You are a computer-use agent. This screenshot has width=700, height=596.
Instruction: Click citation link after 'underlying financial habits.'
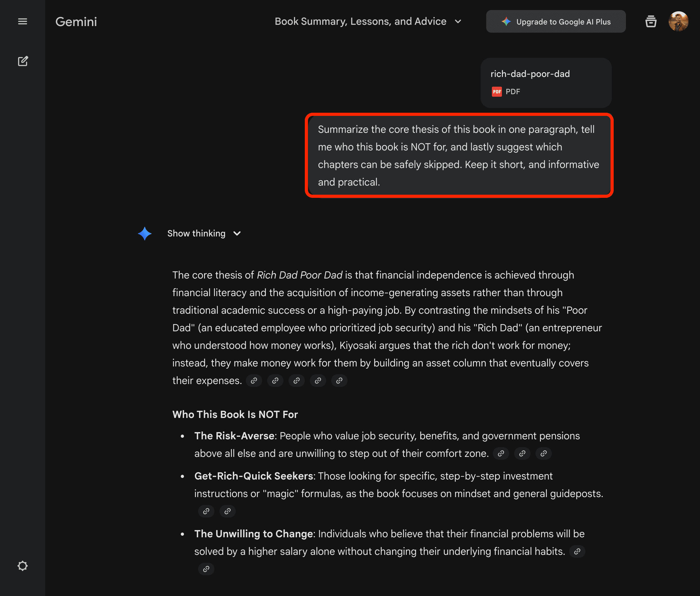577,551
